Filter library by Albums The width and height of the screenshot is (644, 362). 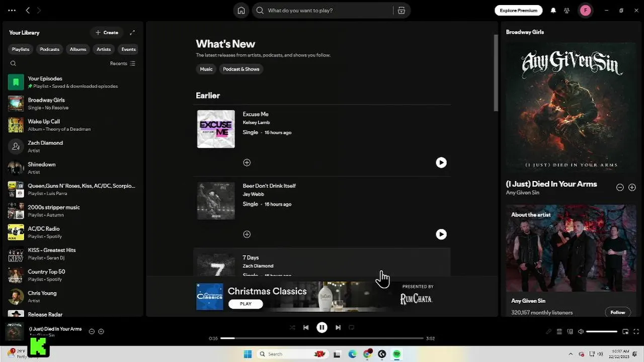pyautogui.click(x=78, y=49)
